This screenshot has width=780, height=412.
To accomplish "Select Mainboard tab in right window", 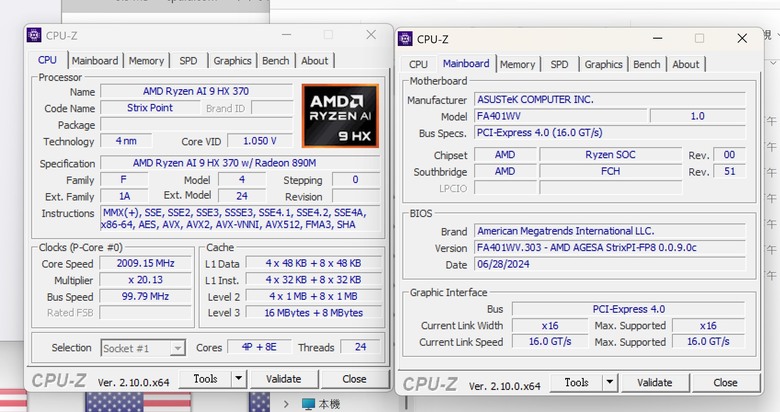I will pyautogui.click(x=466, y=63).
